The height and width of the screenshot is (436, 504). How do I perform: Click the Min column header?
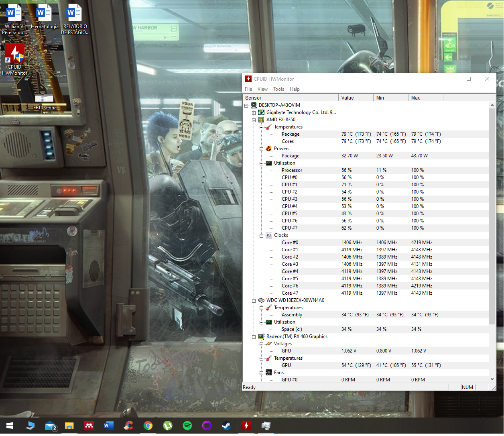(x=391, y=98)
